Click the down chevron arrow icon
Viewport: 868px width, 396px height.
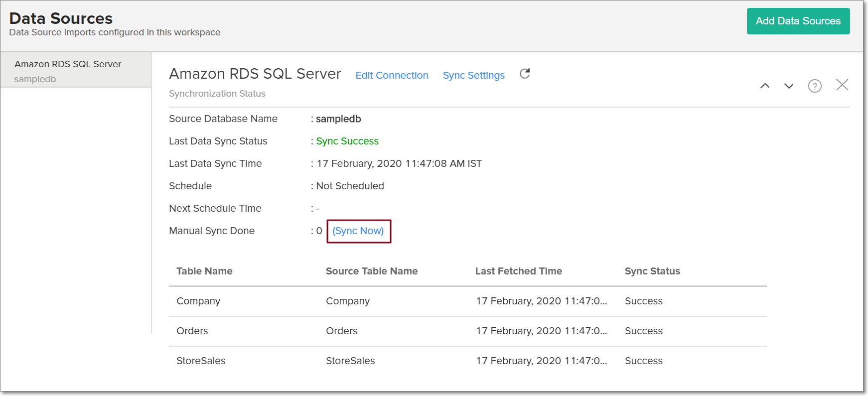[789, 86]
